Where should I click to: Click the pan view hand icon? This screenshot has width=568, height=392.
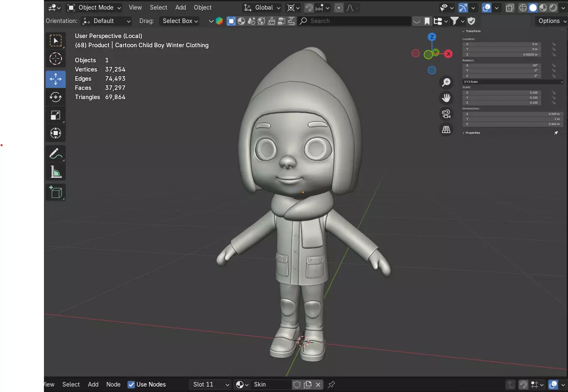point(446,98)
